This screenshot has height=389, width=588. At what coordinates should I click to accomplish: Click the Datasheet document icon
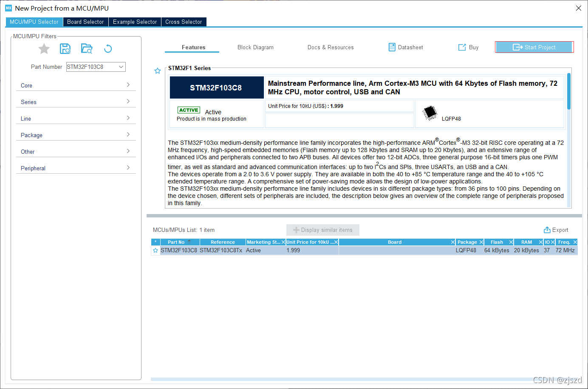392,47
